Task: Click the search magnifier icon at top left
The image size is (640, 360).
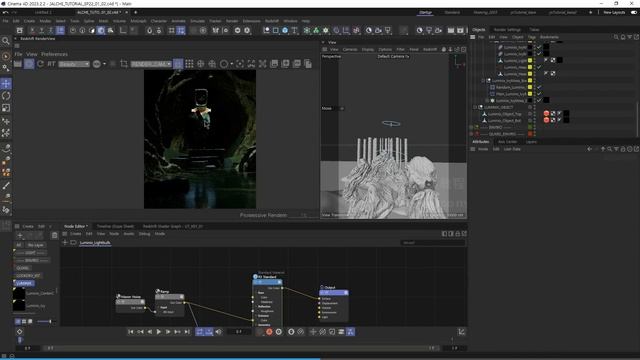Action: (6, 41)
